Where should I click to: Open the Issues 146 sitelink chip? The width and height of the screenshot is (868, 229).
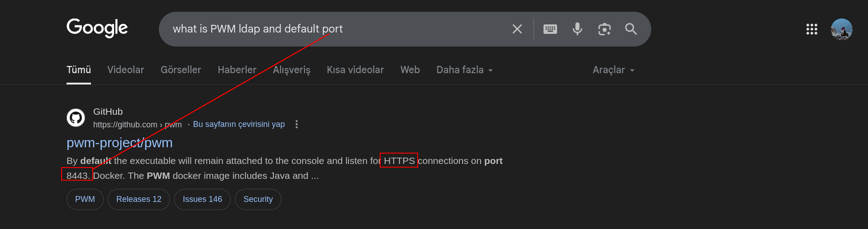pos(202,199)
